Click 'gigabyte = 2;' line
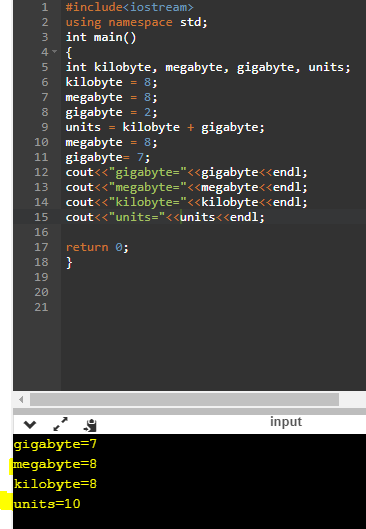Image resolution: width=366 pixels, height=529 pixels. (x=111, y=112)
